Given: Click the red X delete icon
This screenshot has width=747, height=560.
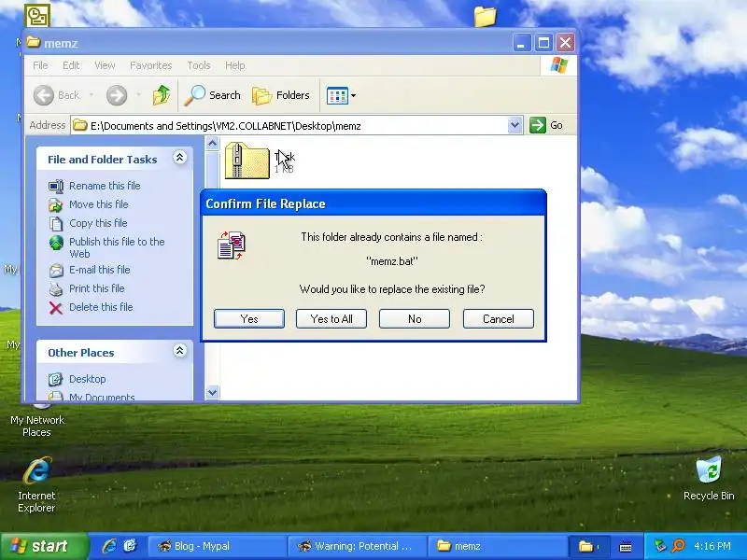Looking at the screenshot, I should click(56, 308).
